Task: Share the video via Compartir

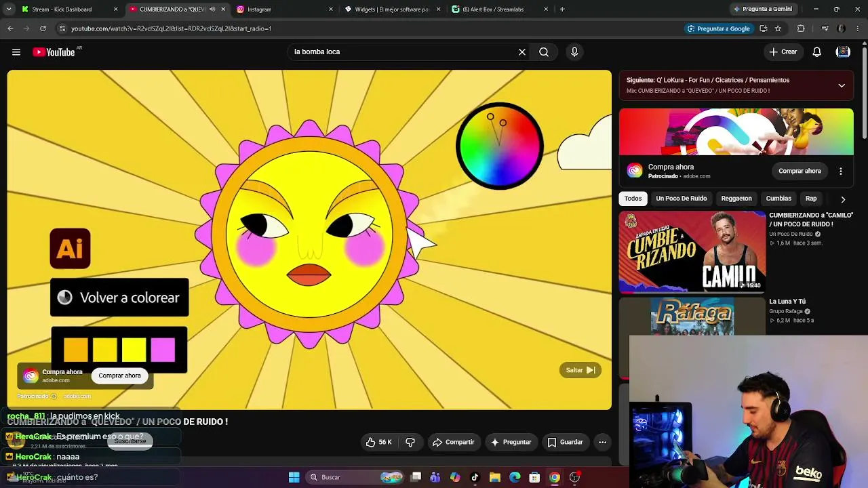Action: click(454, 442)
